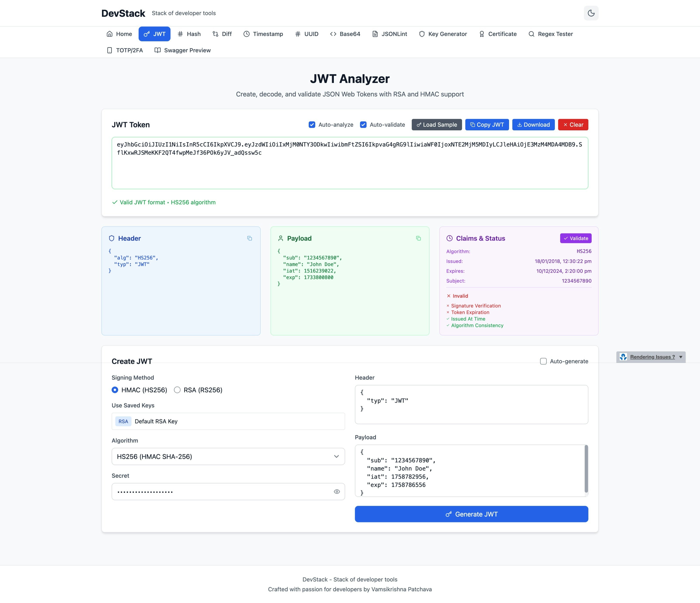This screenshot has width=700, height=603.
Task: Click the Subject value 1234567890
Action: click(576, 281)
